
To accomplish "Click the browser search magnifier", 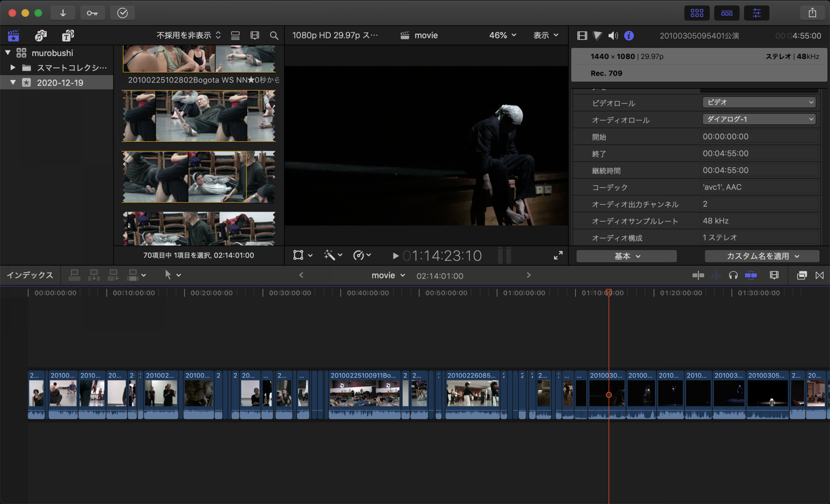I will pos(274,35).
